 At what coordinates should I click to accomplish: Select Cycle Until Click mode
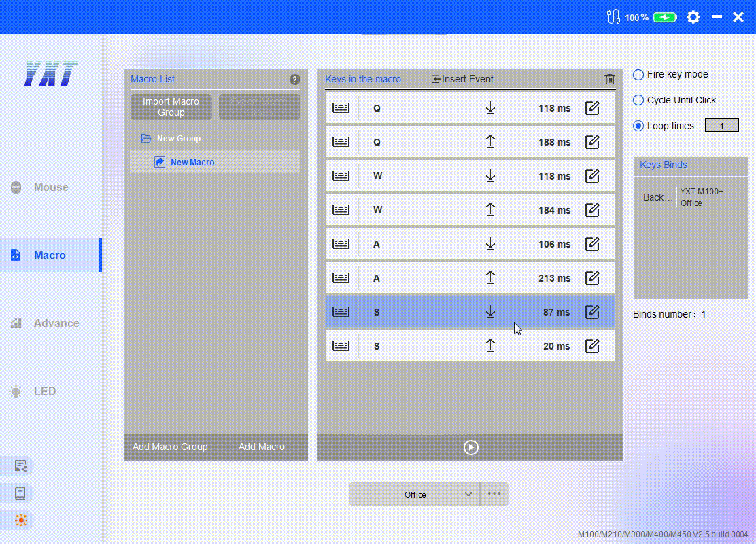coord(638,100)
